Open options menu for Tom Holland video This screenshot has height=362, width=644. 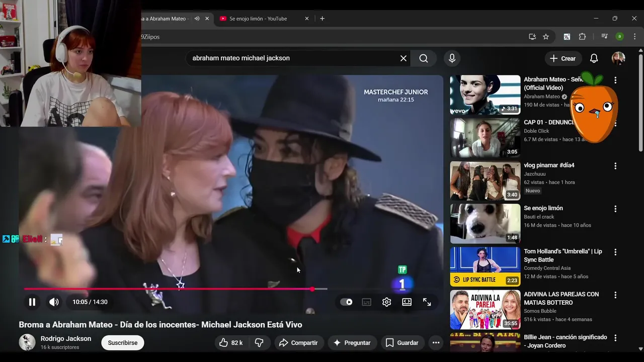tap(615, 252)
